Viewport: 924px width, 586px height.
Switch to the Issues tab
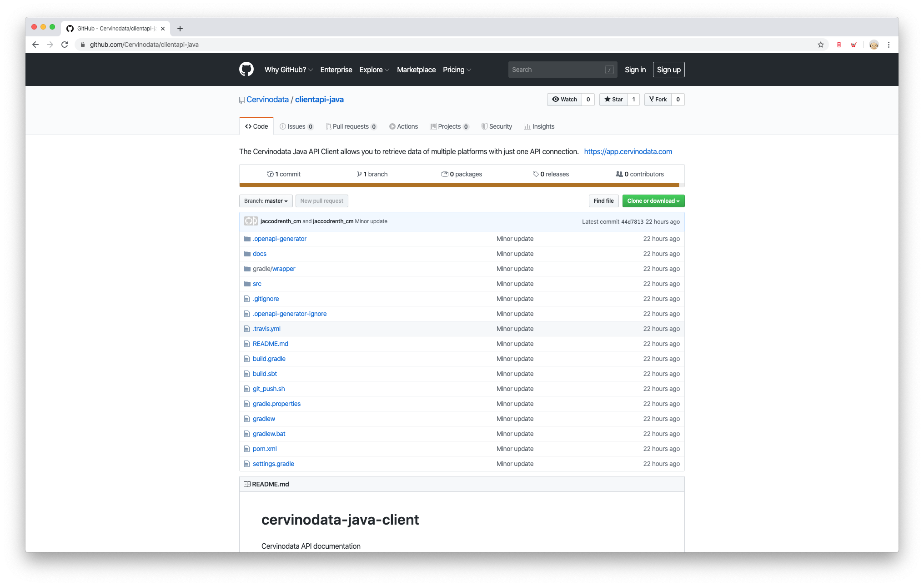296,126
